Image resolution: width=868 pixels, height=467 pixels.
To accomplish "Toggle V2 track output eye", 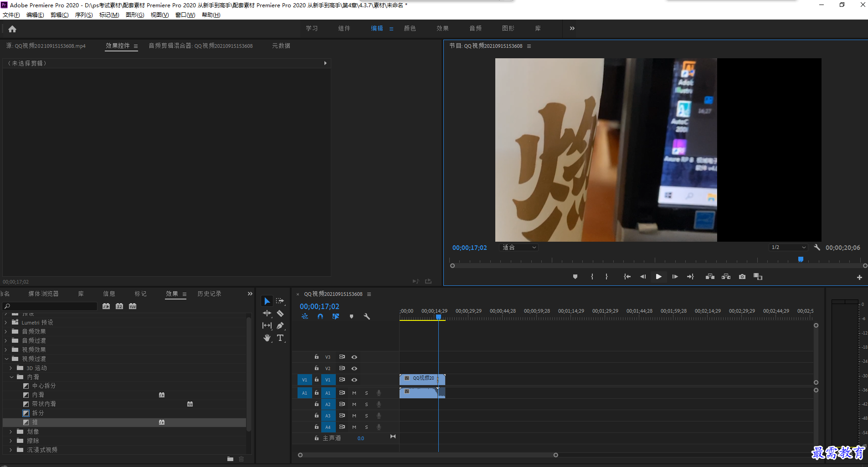I will [354, 368].
